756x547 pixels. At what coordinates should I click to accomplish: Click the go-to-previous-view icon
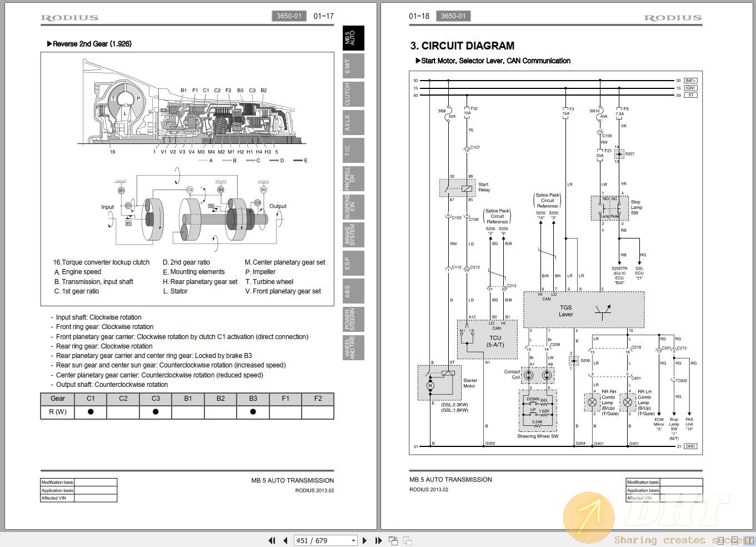click(x=393, y=540)
